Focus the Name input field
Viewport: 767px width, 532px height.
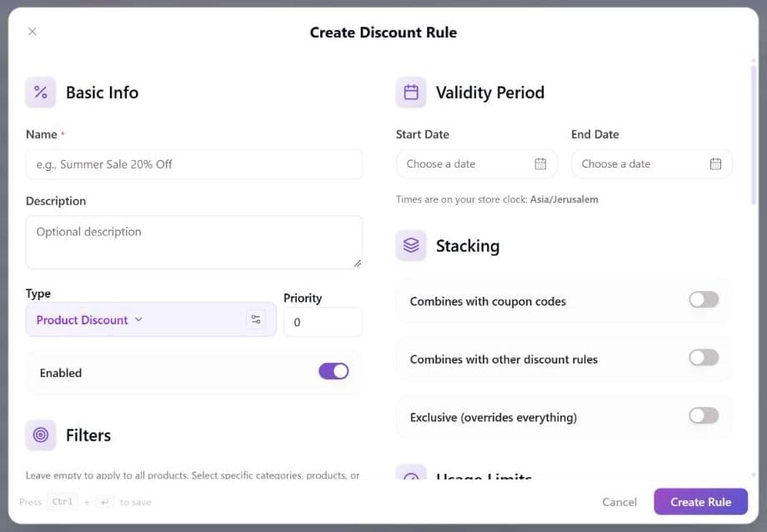(x=194, y=164)
